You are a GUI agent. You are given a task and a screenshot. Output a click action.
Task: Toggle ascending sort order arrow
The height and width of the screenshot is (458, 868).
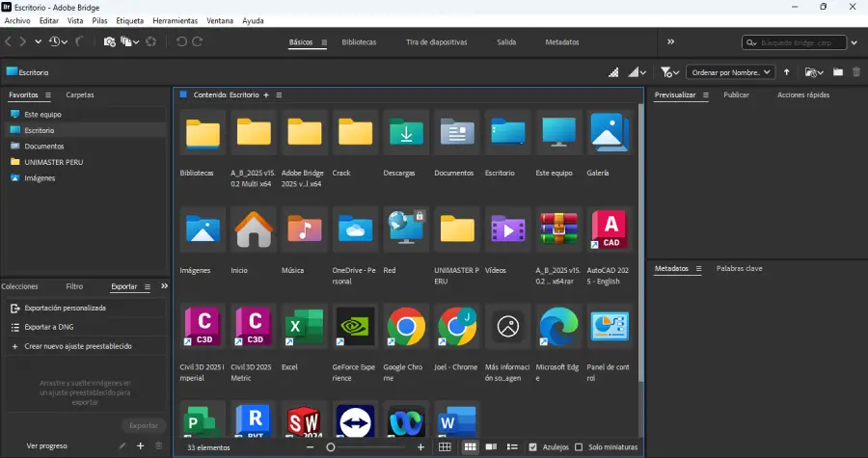pos(786,71)
